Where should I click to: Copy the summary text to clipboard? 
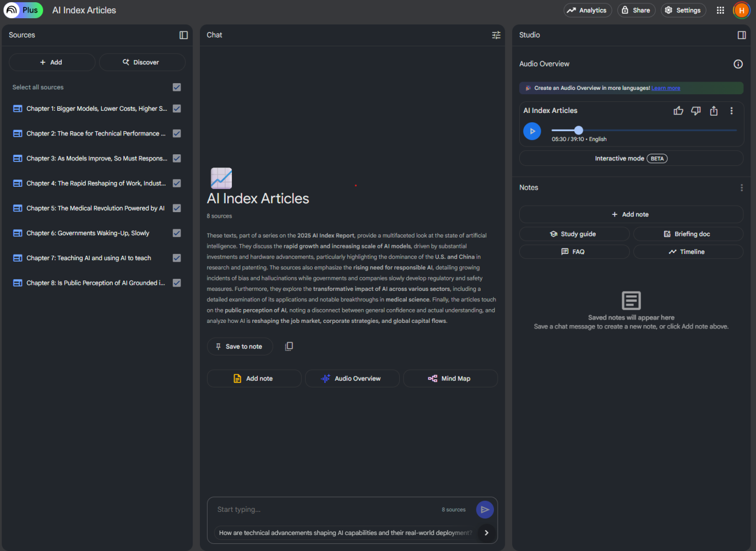(x=289, y=347)
